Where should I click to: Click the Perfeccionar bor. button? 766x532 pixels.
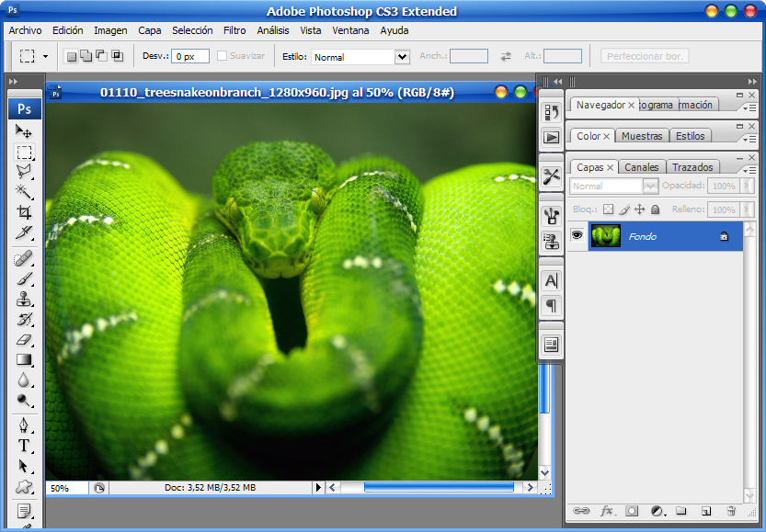[x=645, y=56]
